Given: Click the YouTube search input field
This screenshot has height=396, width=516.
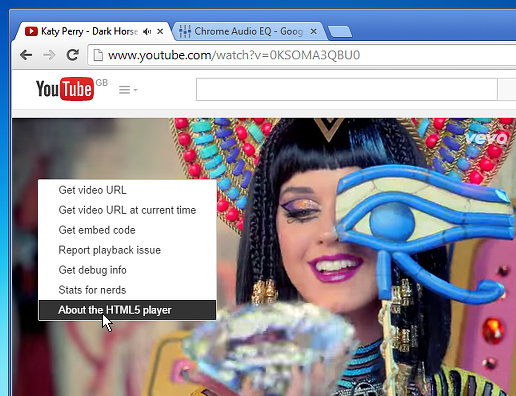Looking at the screenshot, I should 347,89.
